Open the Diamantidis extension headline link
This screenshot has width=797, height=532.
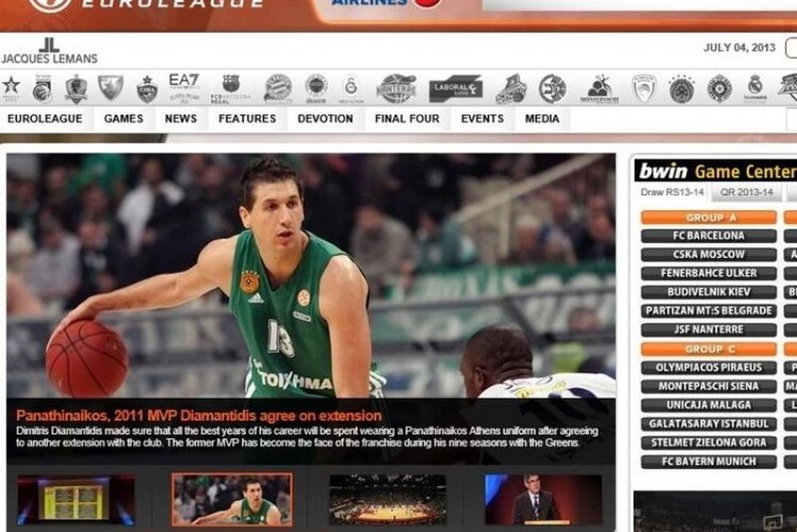tap(198, 416)
